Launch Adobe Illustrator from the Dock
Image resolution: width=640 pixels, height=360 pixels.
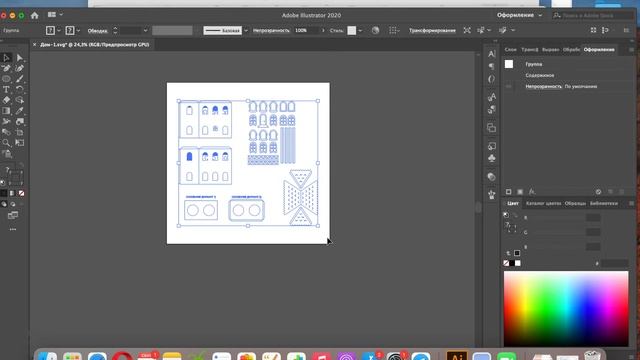tap(457, 356)
